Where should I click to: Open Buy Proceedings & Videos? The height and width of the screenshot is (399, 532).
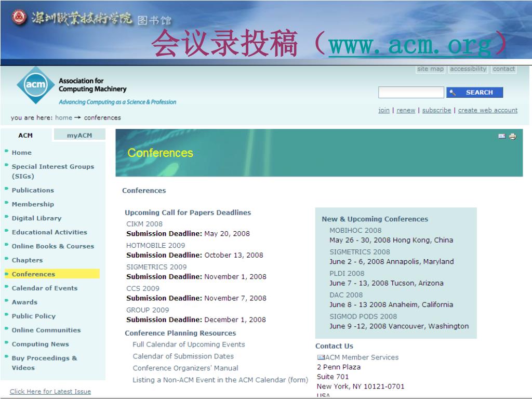coord(44,363)
